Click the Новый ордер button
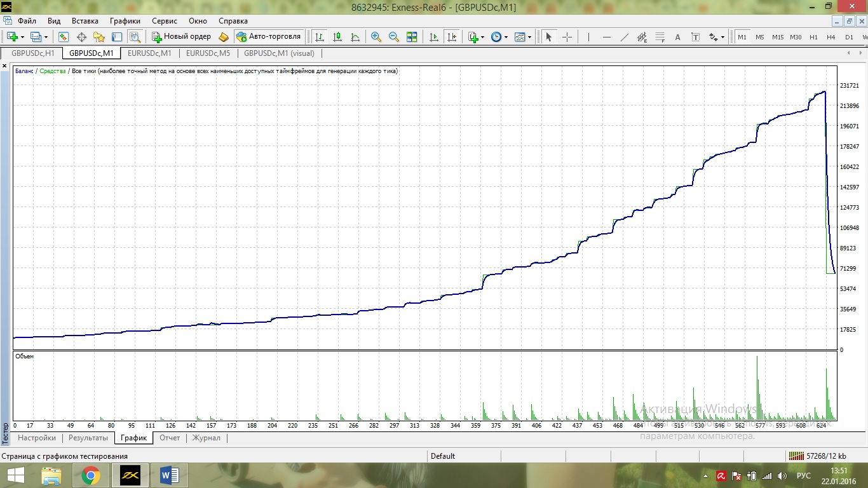Screen dimensions: 868x488 pyautogui.click(x=181, y=37)
